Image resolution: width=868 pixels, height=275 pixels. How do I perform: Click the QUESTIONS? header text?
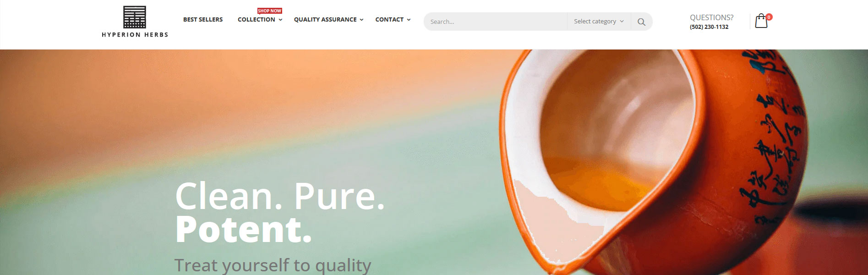coord(711,17)
